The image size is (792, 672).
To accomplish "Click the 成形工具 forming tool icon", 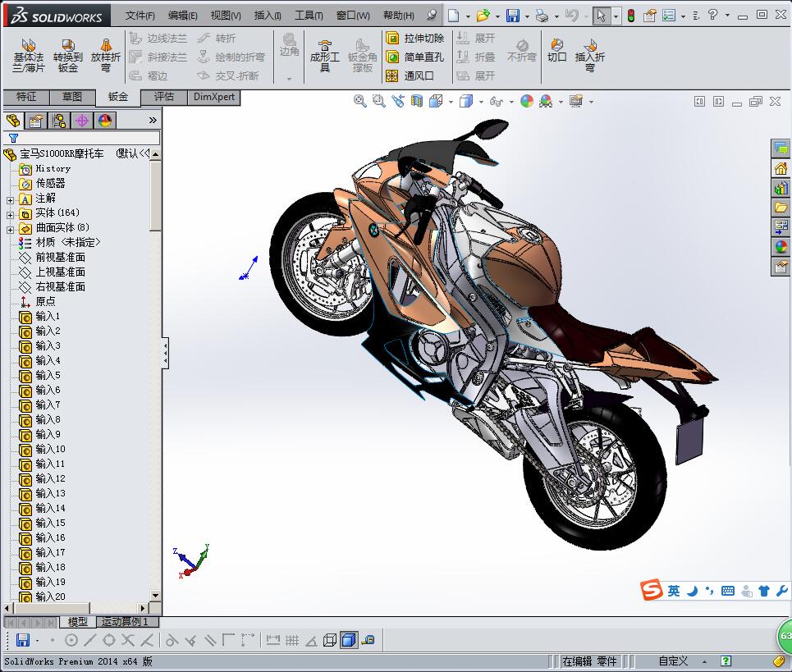I will tap(324, 55).
